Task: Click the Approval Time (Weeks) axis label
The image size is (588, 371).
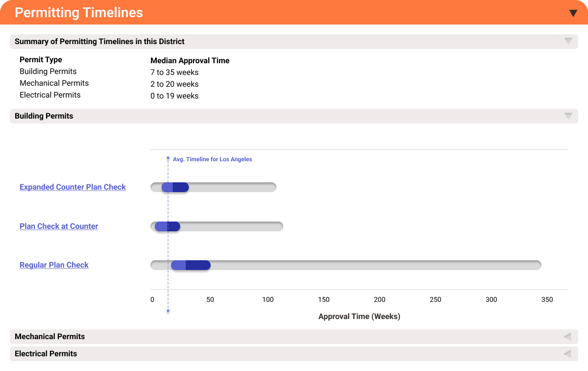Action: pyautogui.click(x=359, y=317)
